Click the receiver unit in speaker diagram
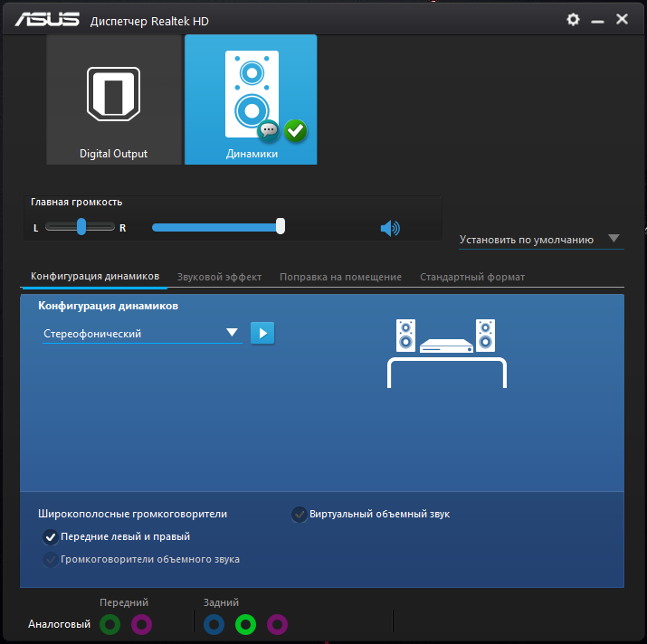This screenshot has height=644, width=647. (x=446, y=346)
